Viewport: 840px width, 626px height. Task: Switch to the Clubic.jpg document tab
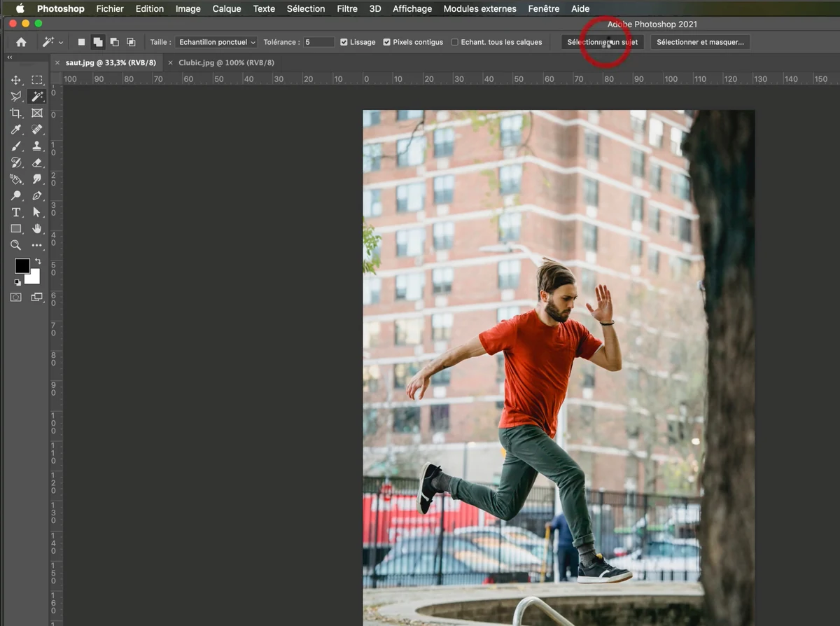(x=226, y=62)
